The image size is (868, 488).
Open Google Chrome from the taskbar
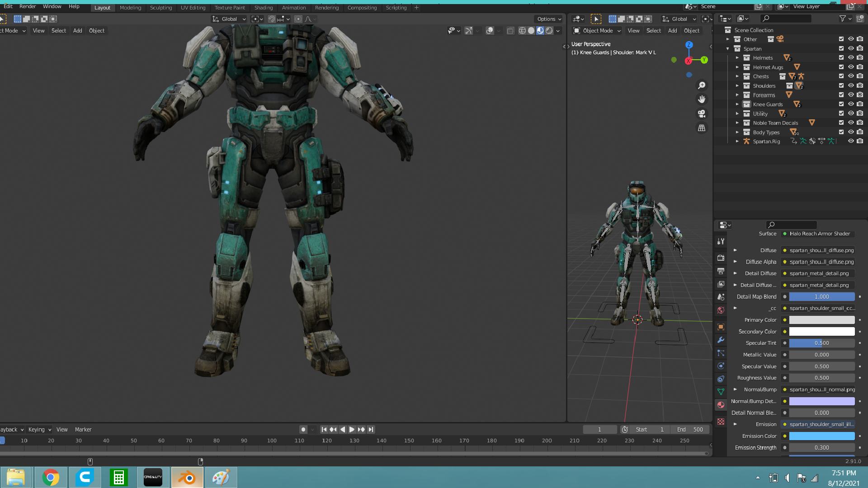click(51, 478)
